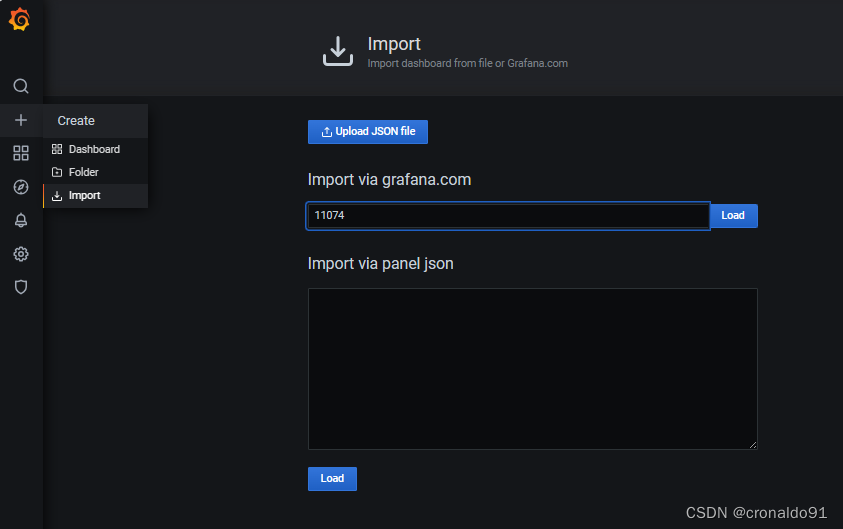Open the Alerting bell sidebar icon
Viewport: 843px width, 529px height.
coord(21,220)
